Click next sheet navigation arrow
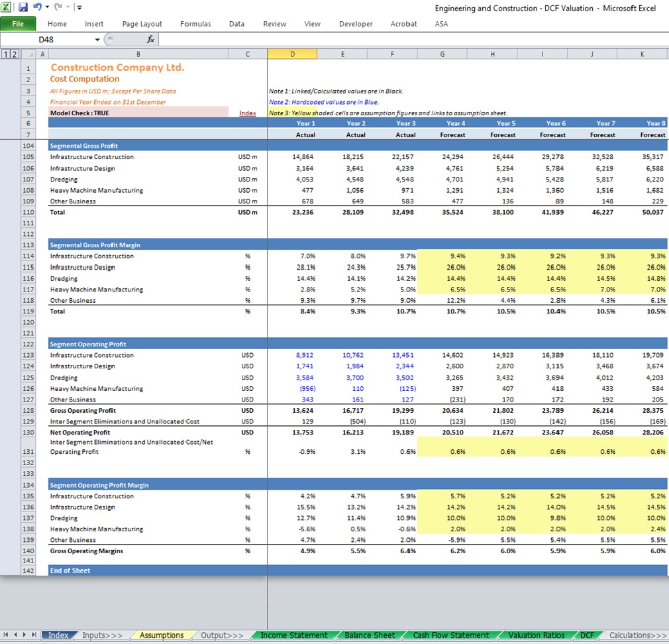This screenshot has height=644, width=669. coord(25,635)
